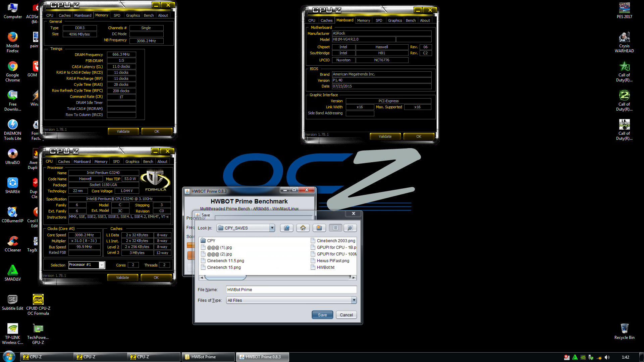Viewport: 644px width, 362px height.
Task: Open Subtitle Edit desktop icon
Action: point(13,302)
